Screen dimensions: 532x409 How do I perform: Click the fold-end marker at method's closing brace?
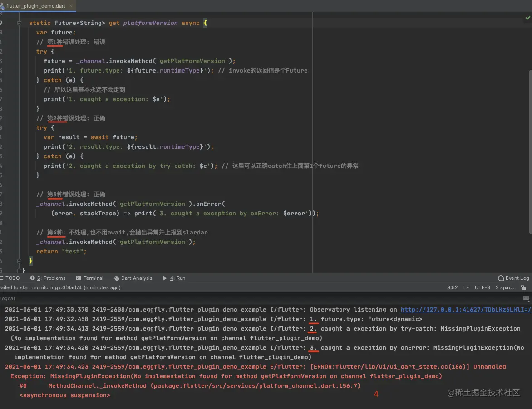pyautogui.click(x=20, y=261)
